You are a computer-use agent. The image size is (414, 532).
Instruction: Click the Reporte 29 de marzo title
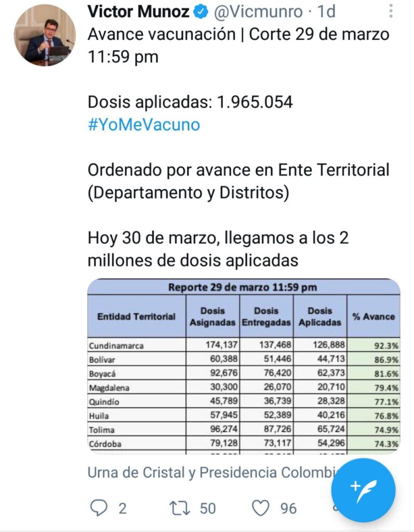[243, 287]
